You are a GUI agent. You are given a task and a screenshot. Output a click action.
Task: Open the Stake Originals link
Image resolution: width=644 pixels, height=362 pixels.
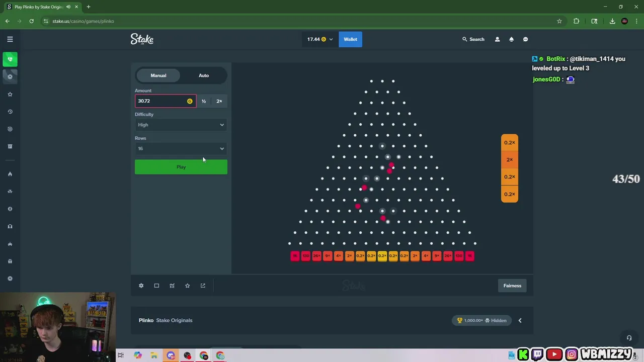(x=174, y=320)
